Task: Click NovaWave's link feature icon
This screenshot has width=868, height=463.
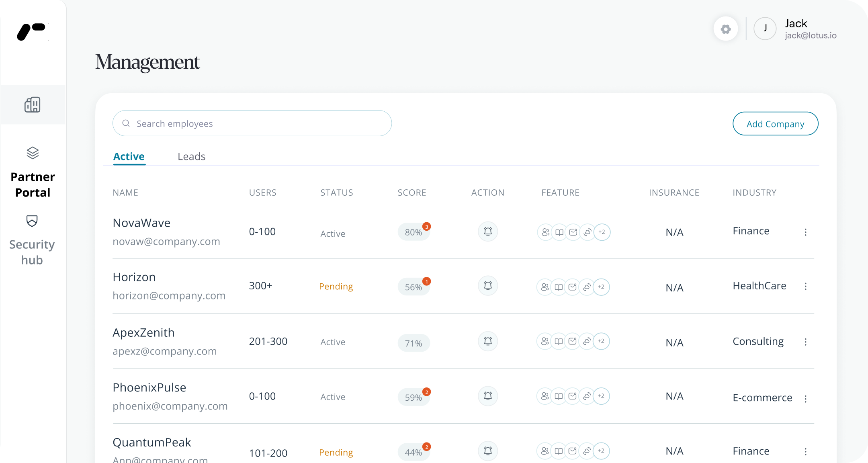Action: (588, 232)
